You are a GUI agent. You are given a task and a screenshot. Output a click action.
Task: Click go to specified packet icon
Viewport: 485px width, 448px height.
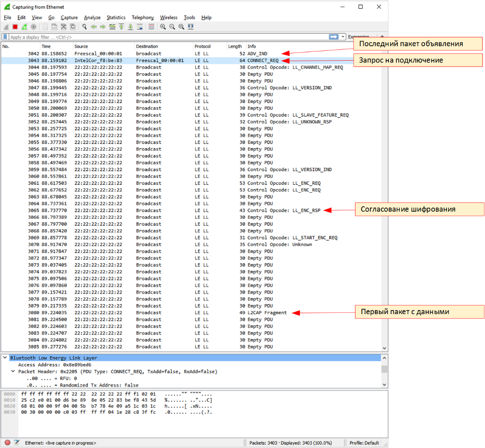(112, 27)
